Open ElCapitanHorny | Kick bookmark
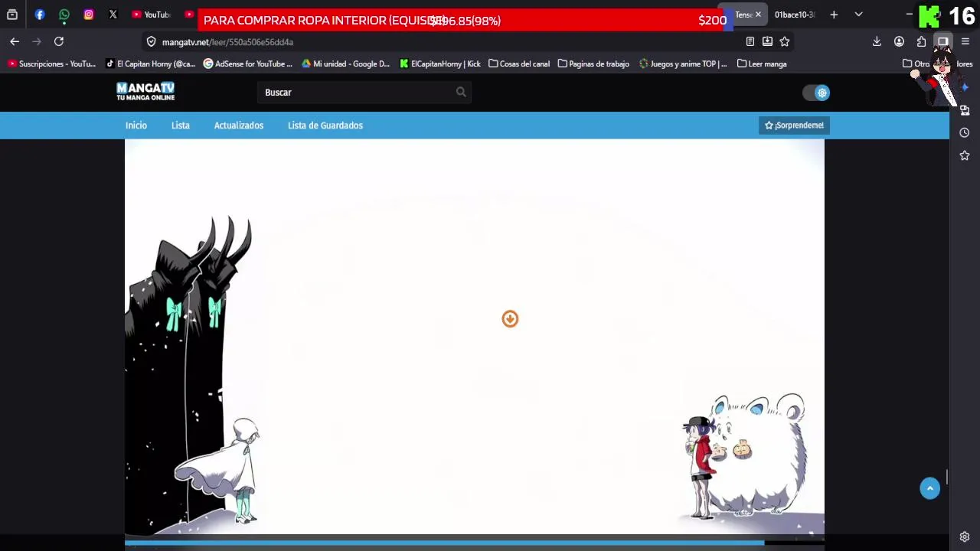This screenshot has width=980, height=551. 440,64
